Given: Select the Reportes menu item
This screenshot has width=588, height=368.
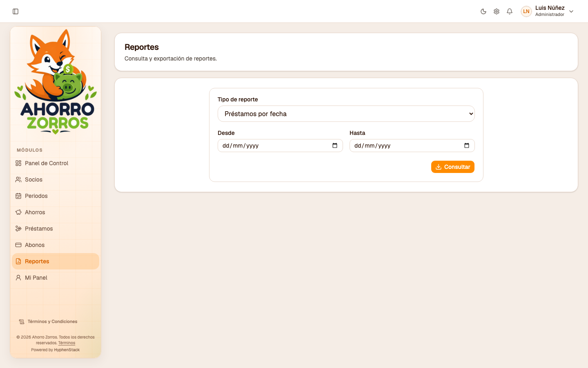Looking at the screenshot, I should (56, 261).
